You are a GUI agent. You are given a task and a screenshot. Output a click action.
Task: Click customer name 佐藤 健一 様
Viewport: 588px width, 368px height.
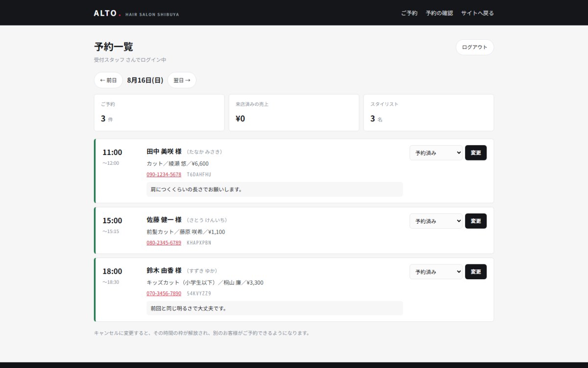click(x=164, y=220)
